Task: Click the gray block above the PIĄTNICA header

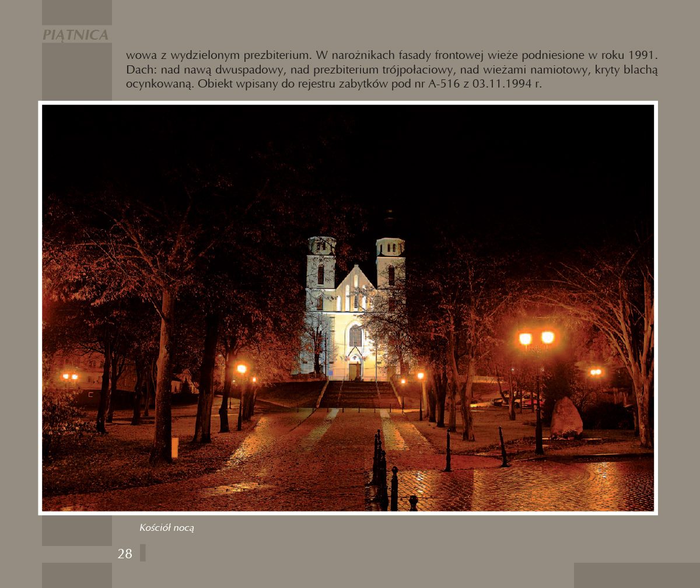Action: [76, 12]
